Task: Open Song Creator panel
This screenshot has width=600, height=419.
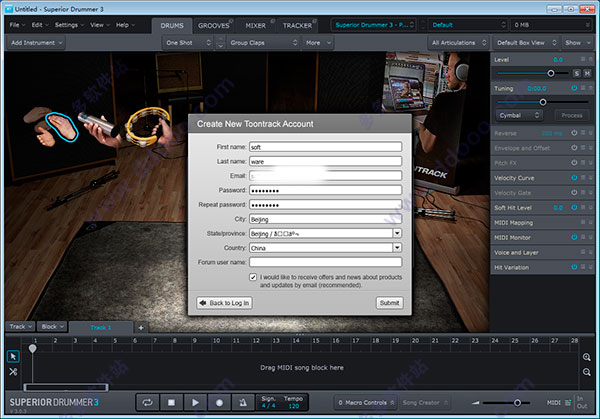Action: pyautogui.click(x=425, y=403)
